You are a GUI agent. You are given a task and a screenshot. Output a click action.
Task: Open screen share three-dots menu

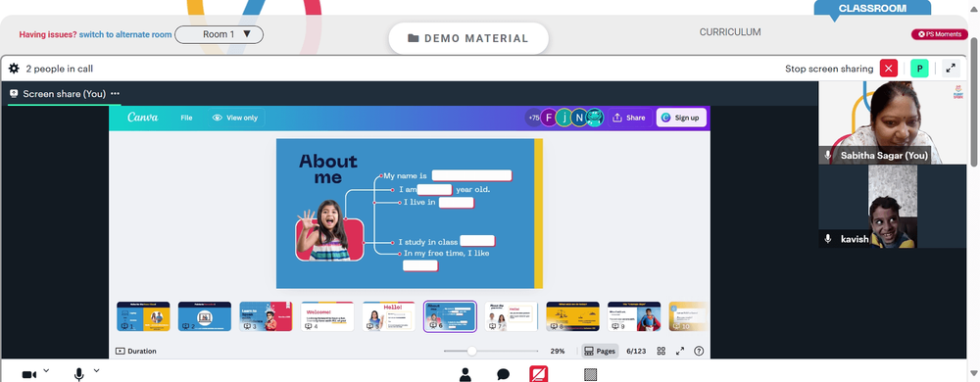[x=115, y=94]
